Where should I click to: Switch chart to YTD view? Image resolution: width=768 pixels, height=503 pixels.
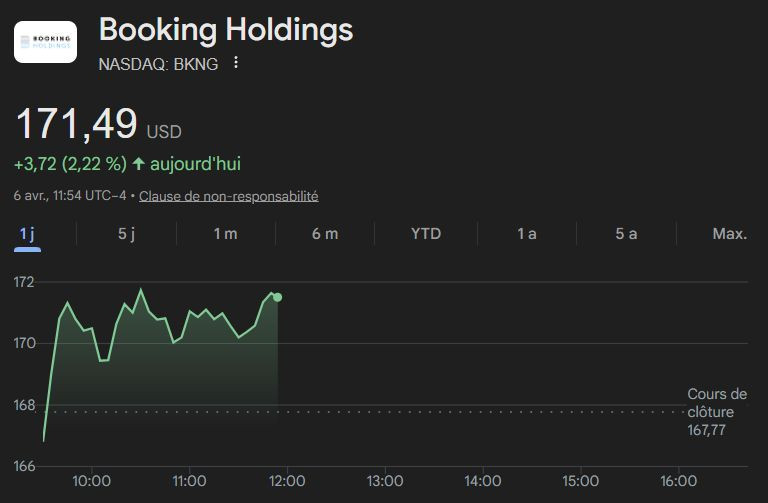(426, 234)
